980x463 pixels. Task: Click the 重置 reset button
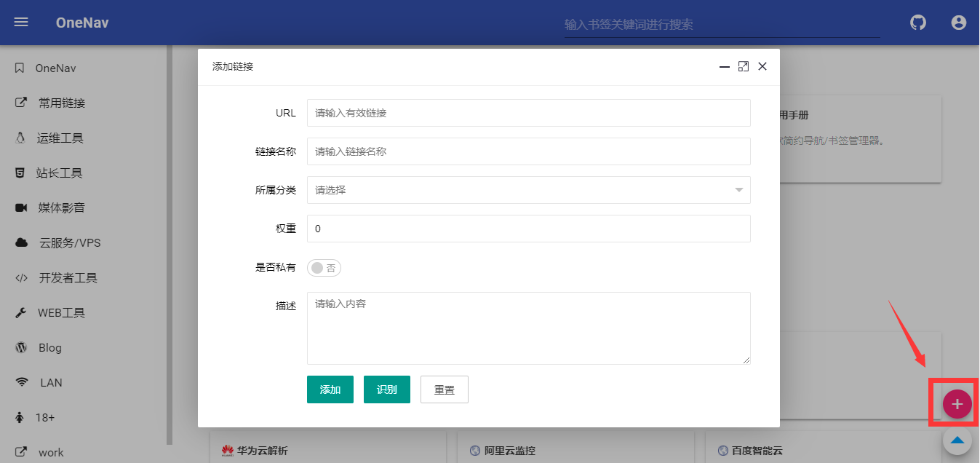[x=444, y=389]
